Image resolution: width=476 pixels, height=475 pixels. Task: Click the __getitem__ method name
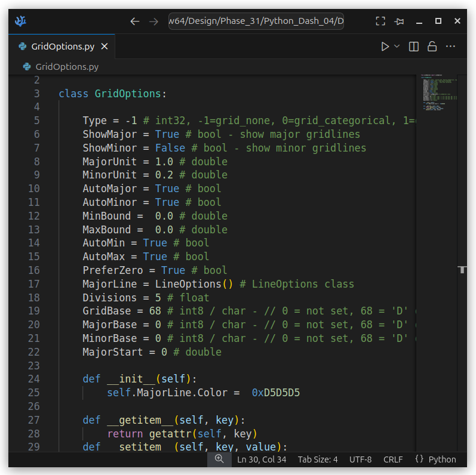140,420
